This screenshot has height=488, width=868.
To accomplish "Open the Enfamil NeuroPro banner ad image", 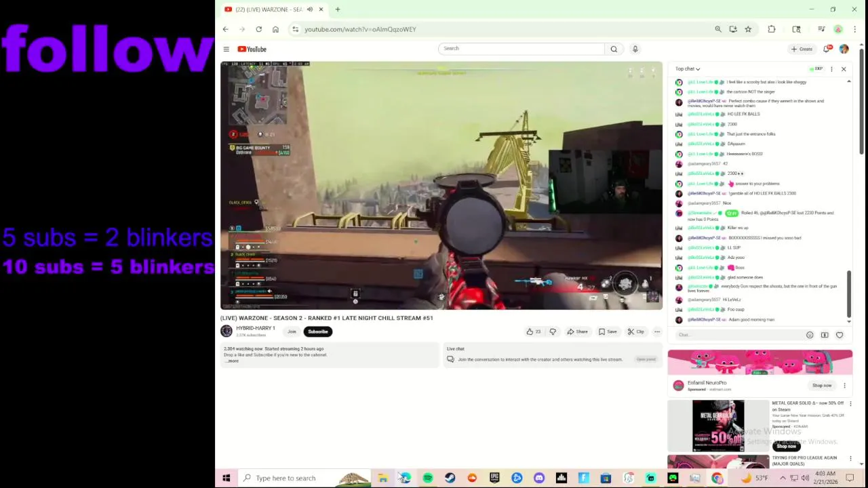I will [759, 363].
